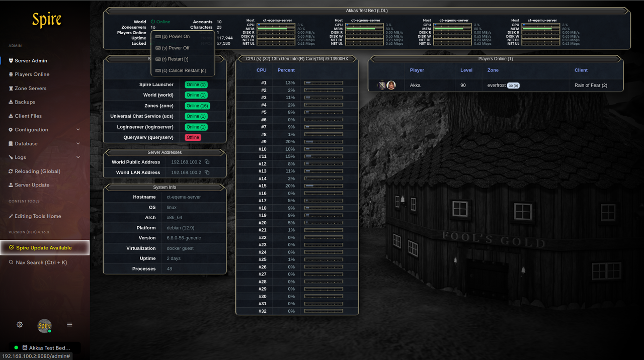Go to Players Online in sidebar
Screen dimensions: 644x360
pyautogui.click(x=44, y=74)
